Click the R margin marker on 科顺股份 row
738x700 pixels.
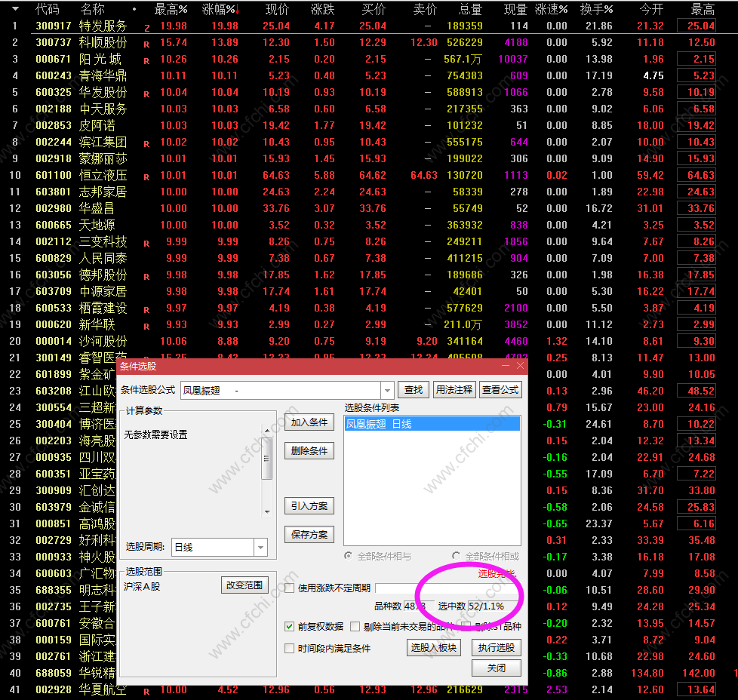pyautogui.click(x=146, y=45)
